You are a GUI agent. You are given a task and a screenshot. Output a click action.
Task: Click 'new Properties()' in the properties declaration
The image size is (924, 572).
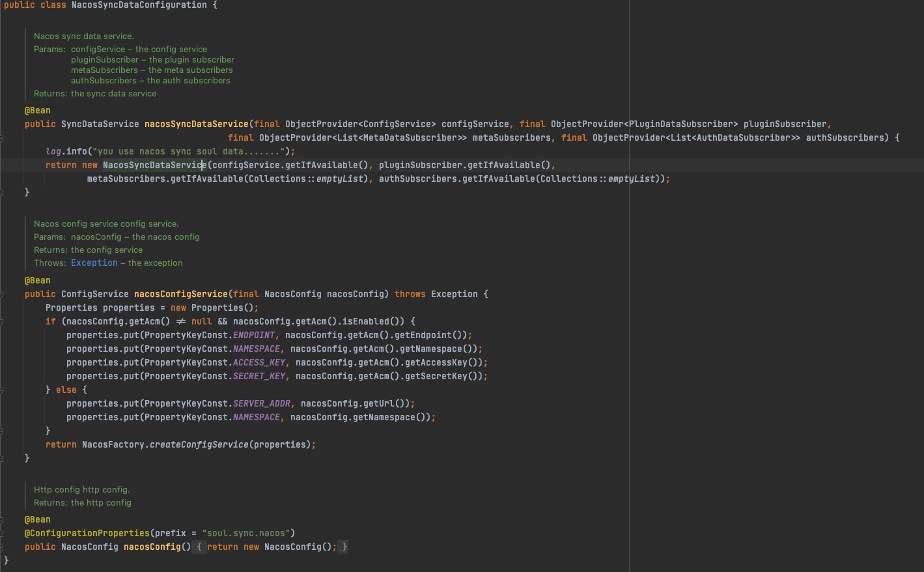pos(212,307)
